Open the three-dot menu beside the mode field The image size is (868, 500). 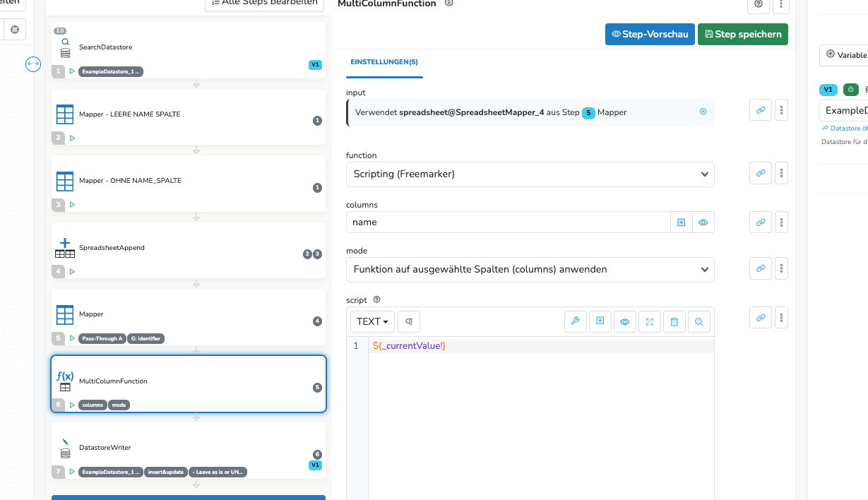pyautogui.click(x=781, y=268)
